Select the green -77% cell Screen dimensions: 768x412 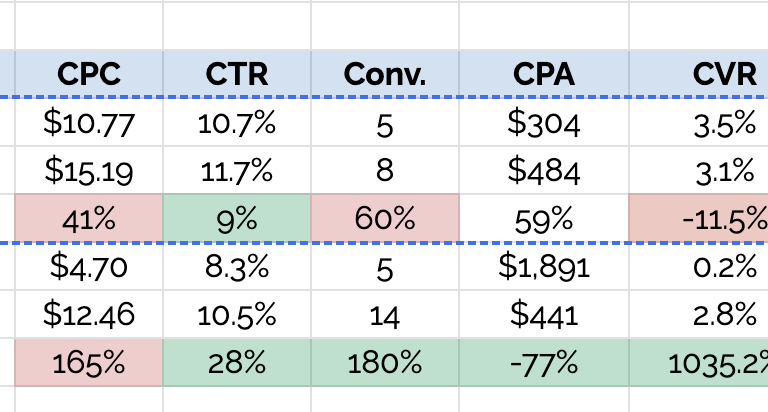544,363
